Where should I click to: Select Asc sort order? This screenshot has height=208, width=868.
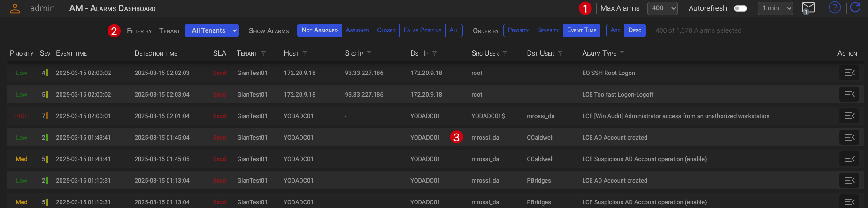(x=615, y=30)
